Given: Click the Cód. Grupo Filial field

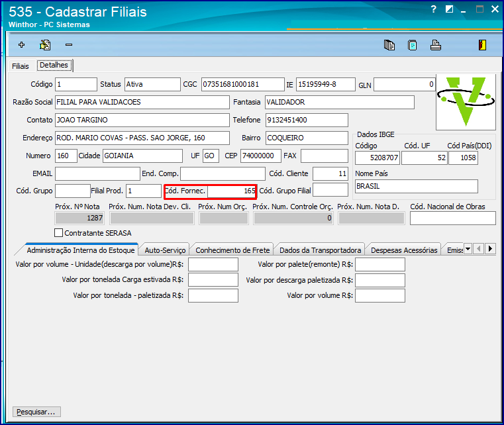Looking at the screenshot, I should tap(330, 190).
